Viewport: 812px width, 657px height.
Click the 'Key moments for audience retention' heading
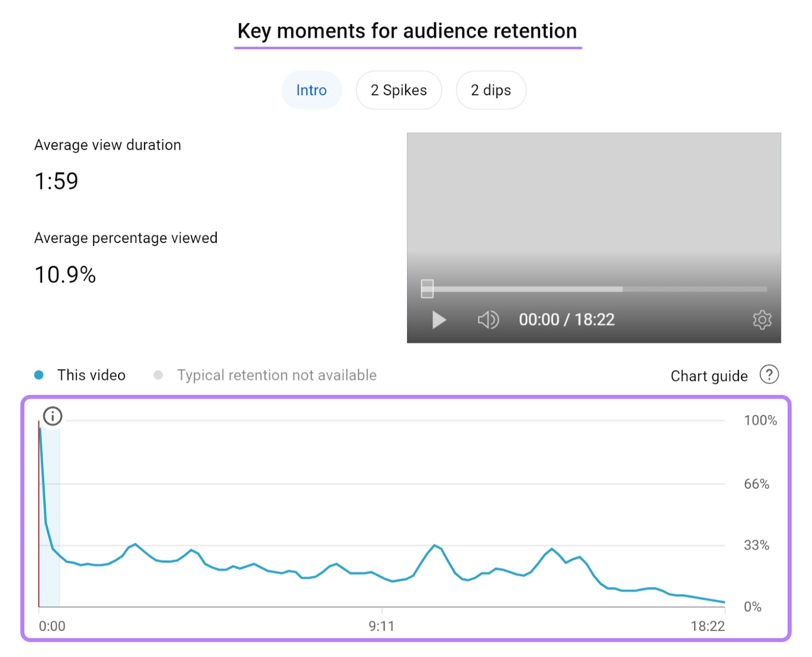click(x=407, y=31)
